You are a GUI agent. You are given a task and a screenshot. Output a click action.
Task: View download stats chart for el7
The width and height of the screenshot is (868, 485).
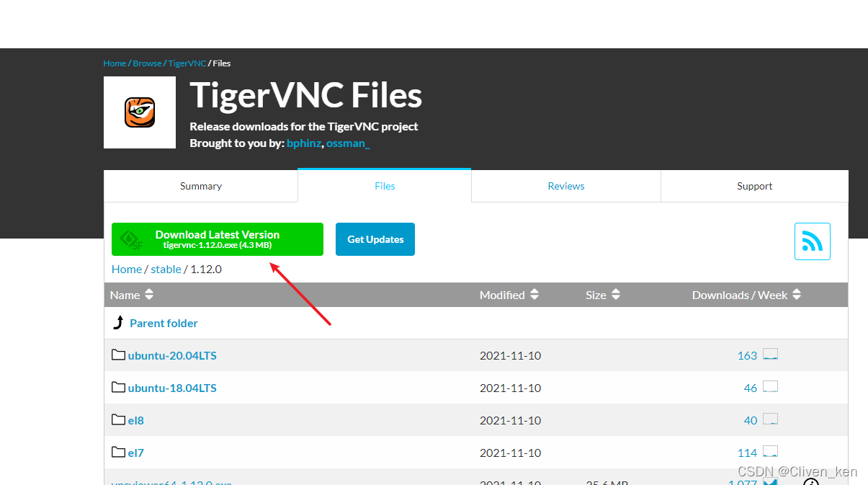pos(770,452)
